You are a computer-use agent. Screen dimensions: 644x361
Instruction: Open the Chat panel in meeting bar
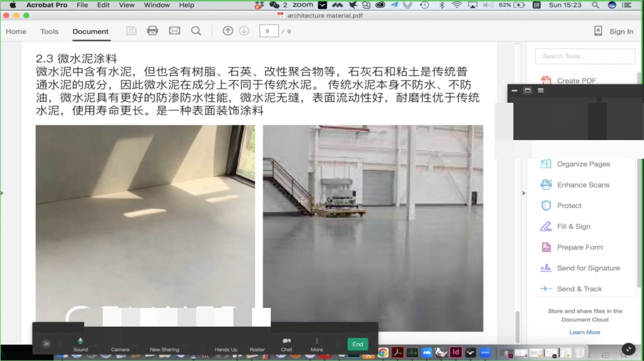click(287, 344)
